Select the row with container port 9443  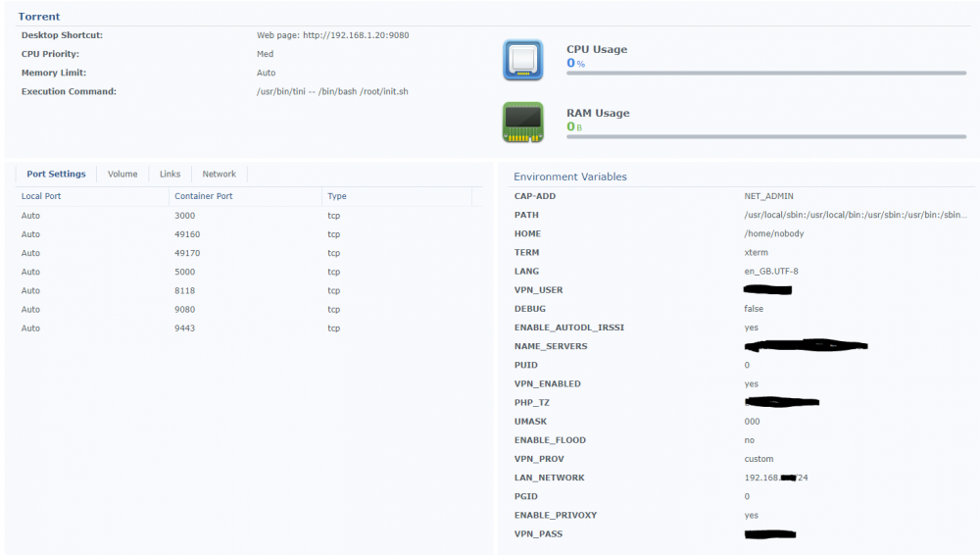click(x=249, y=328)
